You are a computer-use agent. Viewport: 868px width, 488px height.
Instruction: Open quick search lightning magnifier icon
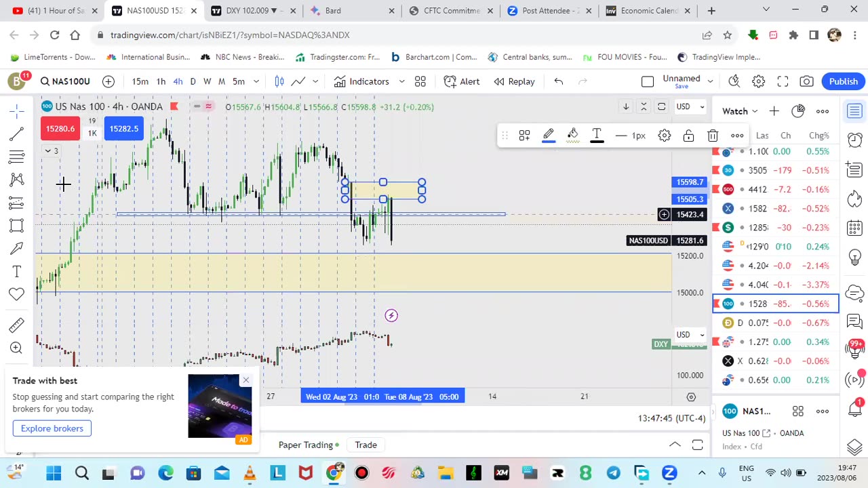(734, 81)
